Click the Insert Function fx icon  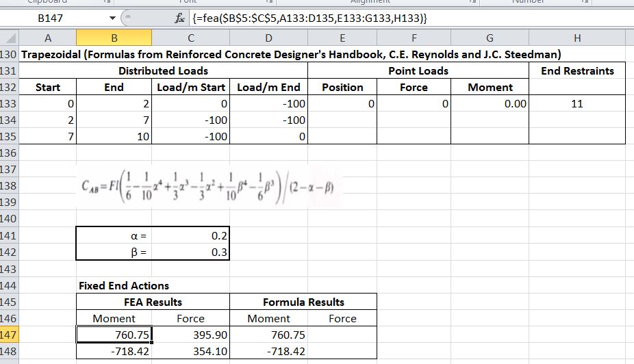coord(164,18)
